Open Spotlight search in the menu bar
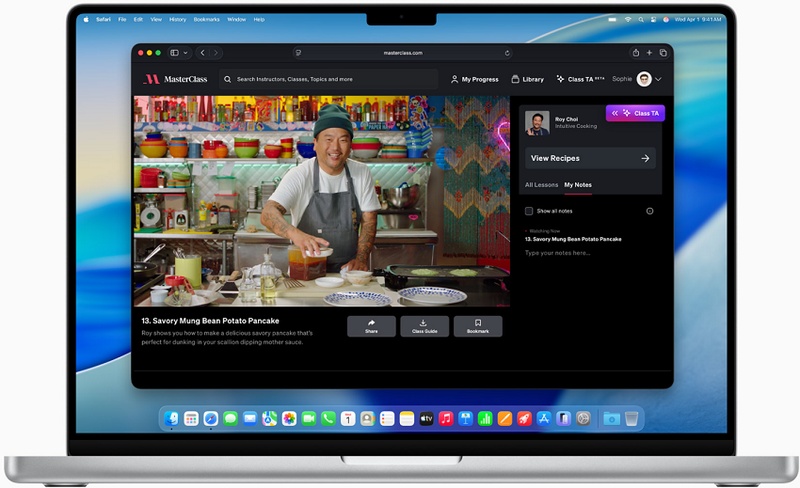Image resolution: width=800 pixels, height=488 pixels. point(641,19)
